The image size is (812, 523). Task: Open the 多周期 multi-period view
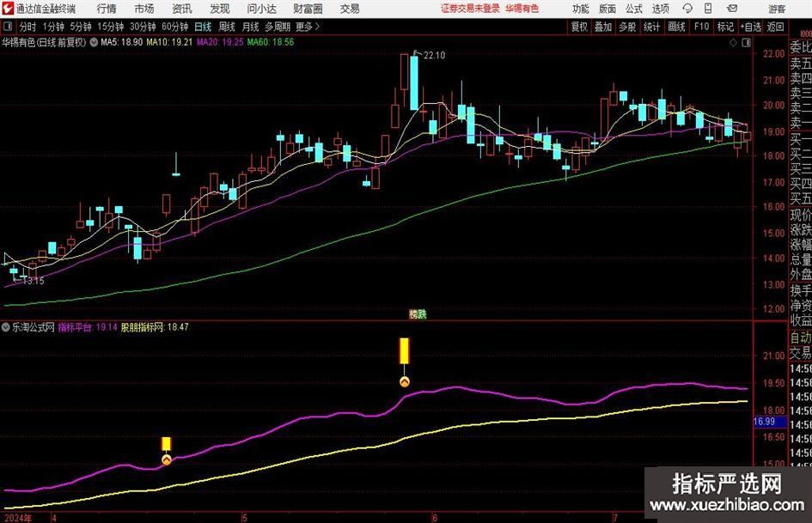278,27
